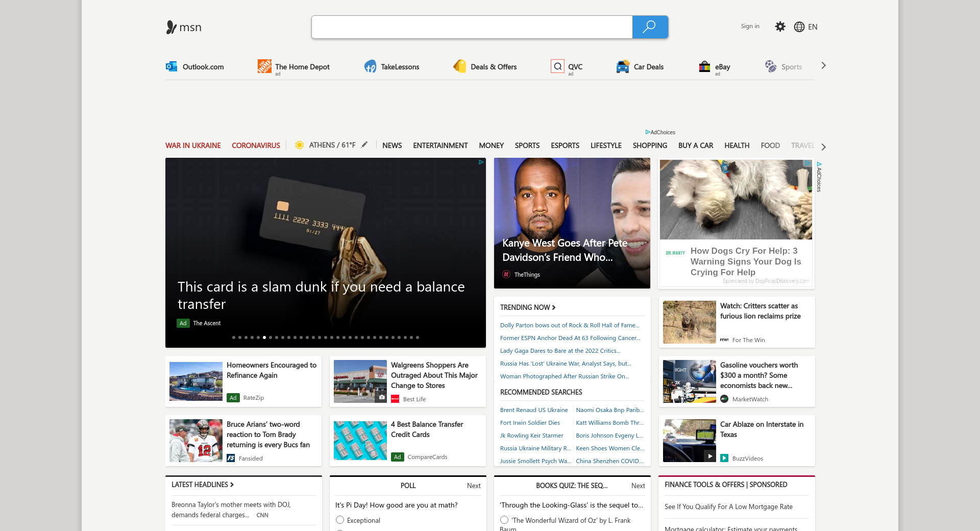Screen dimensions: 980x531
Task: Select 'The Wonderful Wizard of Oz' answer
Action: 504,520
